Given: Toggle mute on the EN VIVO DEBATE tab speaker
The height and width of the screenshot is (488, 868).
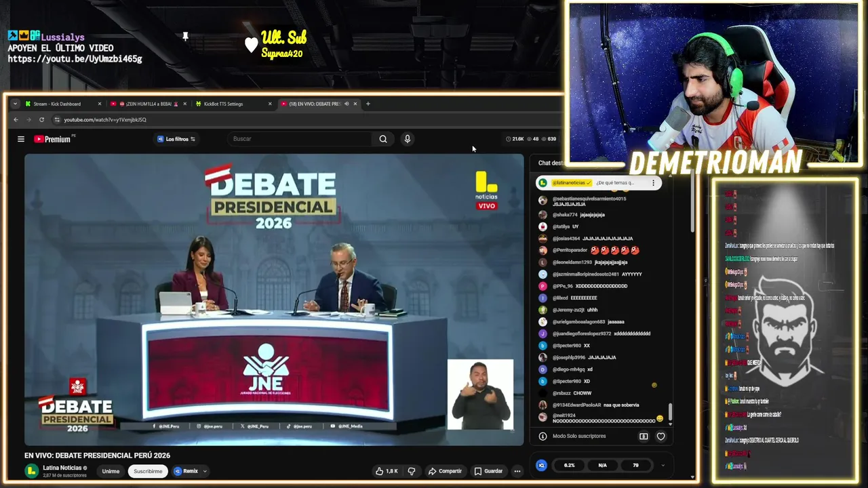Looking at the screenshot, I should [x=347, y=104].
